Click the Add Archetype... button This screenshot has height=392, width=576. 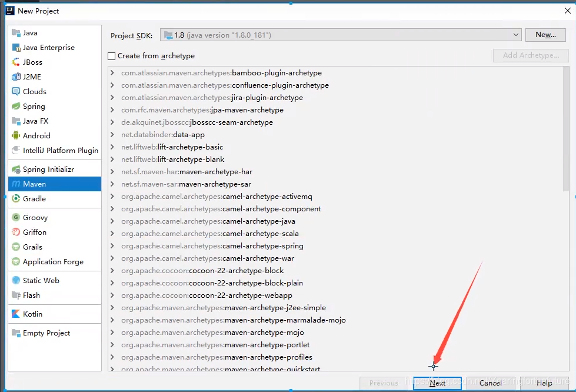(531, 55)
